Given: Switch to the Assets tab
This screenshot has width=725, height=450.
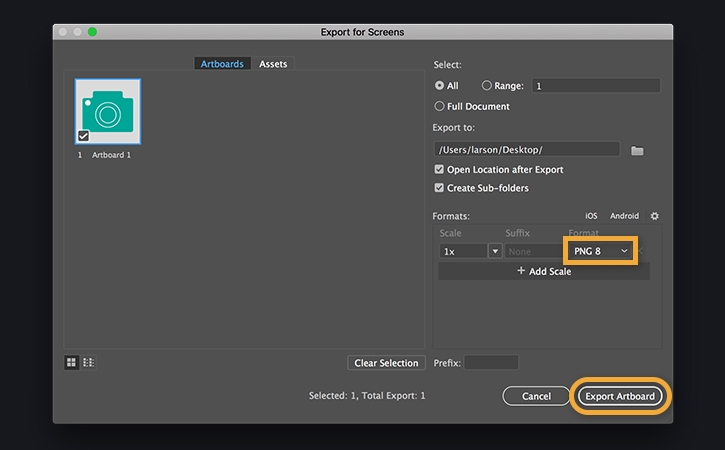Looking at the screenshot, I should coord(273,64).
